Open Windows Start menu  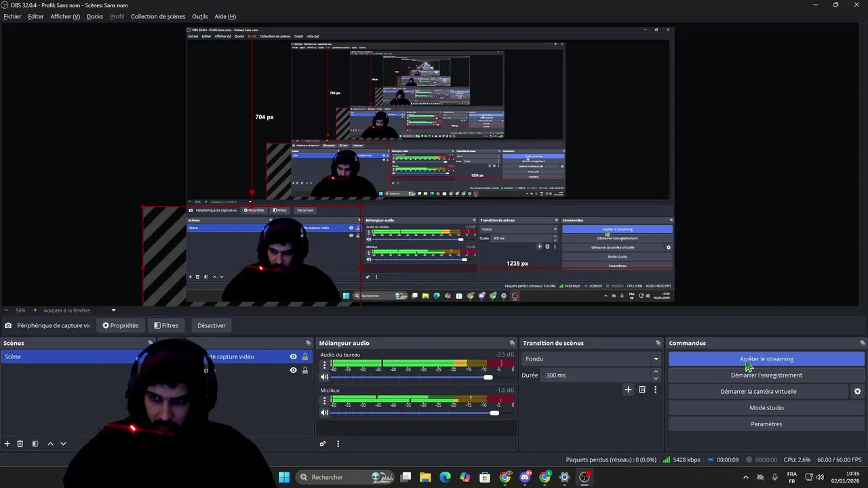pos(284,477)
